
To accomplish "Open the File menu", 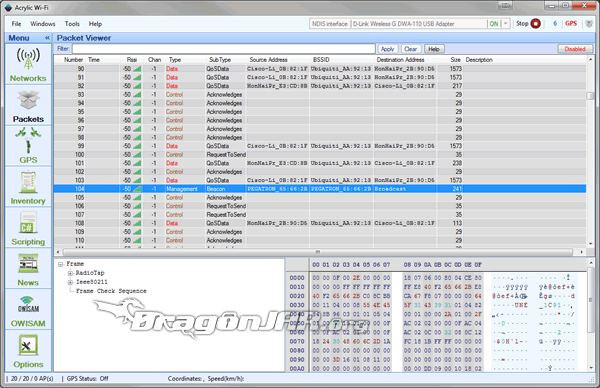I will click(16, 24).
